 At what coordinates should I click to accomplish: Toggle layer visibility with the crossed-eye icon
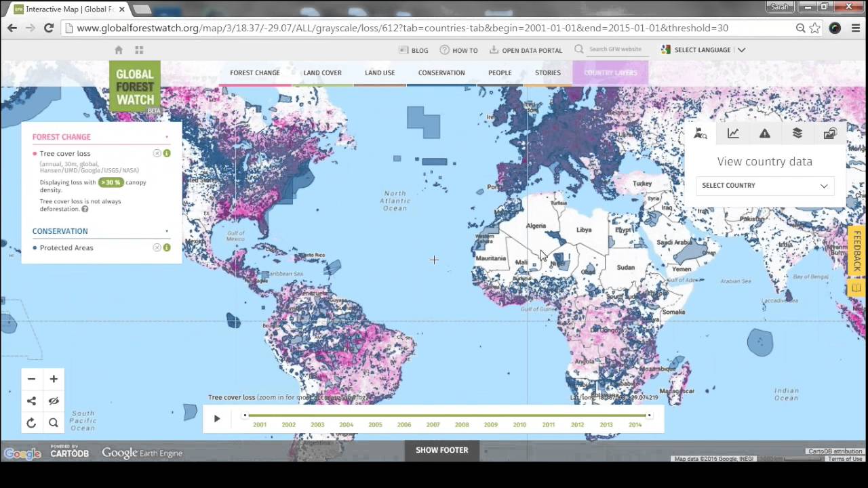pyautogui.click(x=54, y=401)
